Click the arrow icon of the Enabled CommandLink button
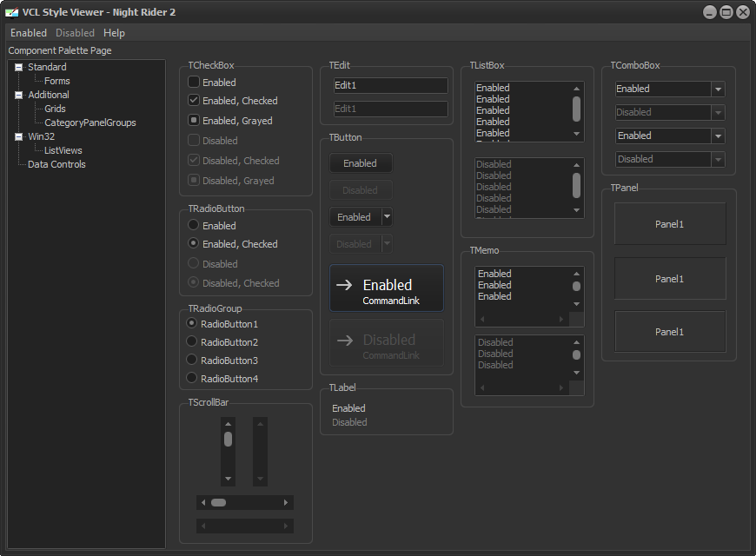This screenshot has height=556, width=756. tap(344, 285)
